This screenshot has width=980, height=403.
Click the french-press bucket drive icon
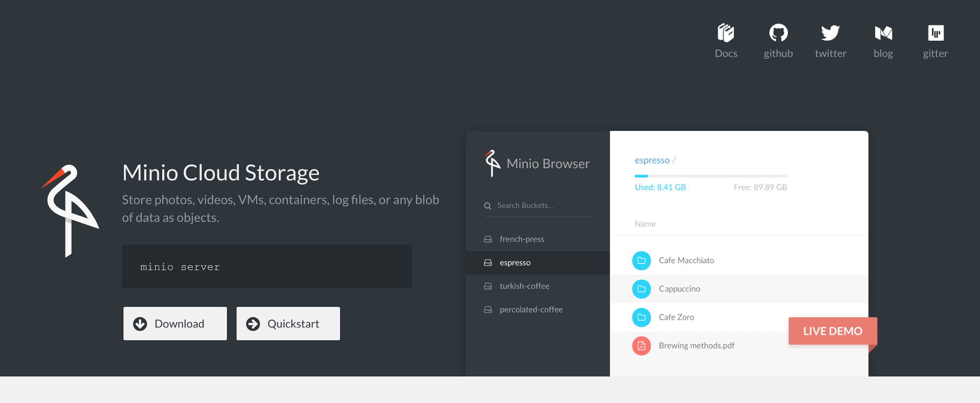tap(488, 239)
